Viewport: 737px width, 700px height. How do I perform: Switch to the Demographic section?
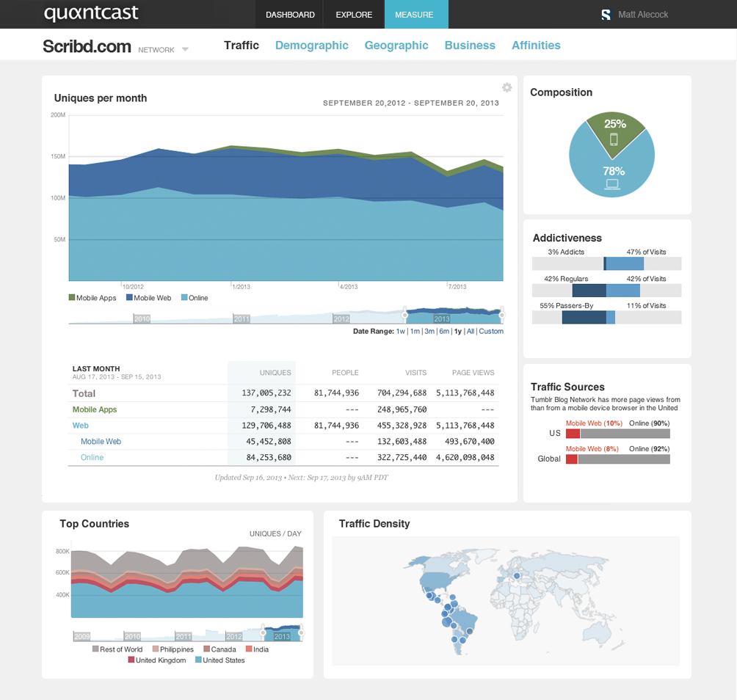tap(312, 45)
